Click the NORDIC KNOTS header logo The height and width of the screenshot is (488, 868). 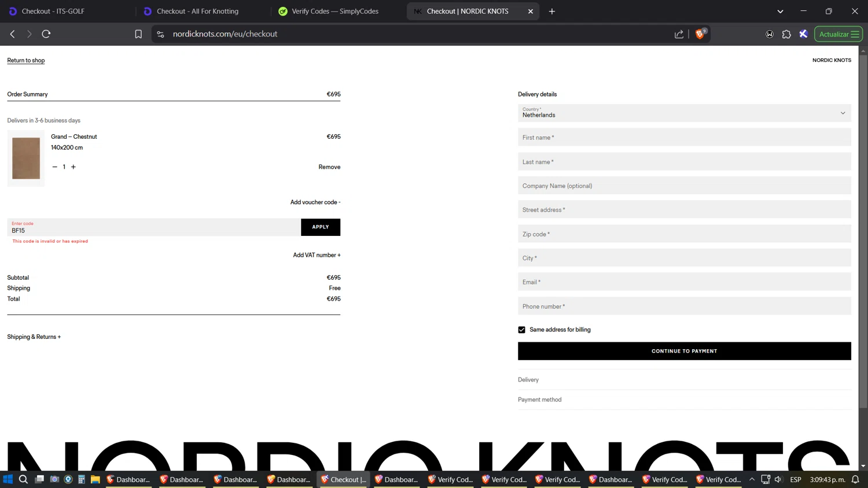[x=832, y=60]
